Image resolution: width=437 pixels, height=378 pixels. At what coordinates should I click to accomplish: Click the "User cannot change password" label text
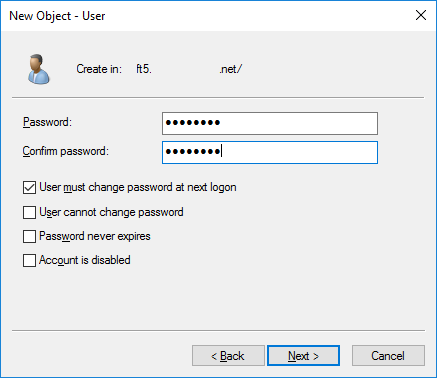[111, 212]
